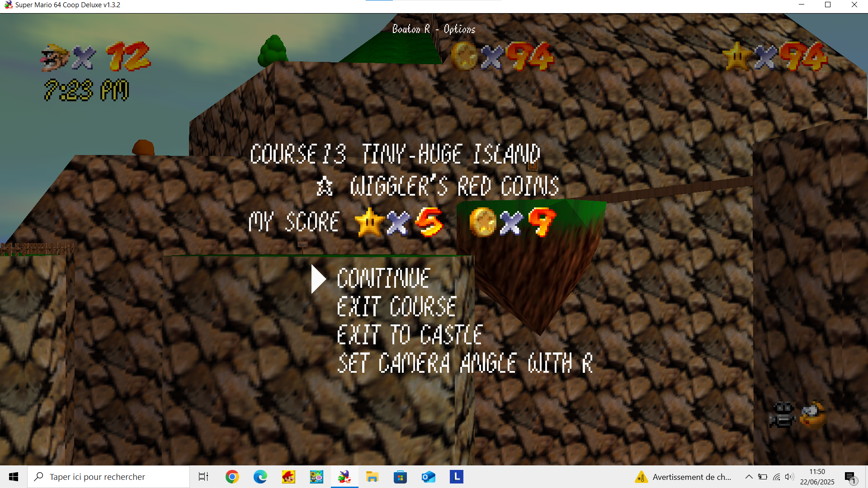868x488 pixels.
Task: Open Microsoft Edge from the taskbar
Action: point(260,477)
